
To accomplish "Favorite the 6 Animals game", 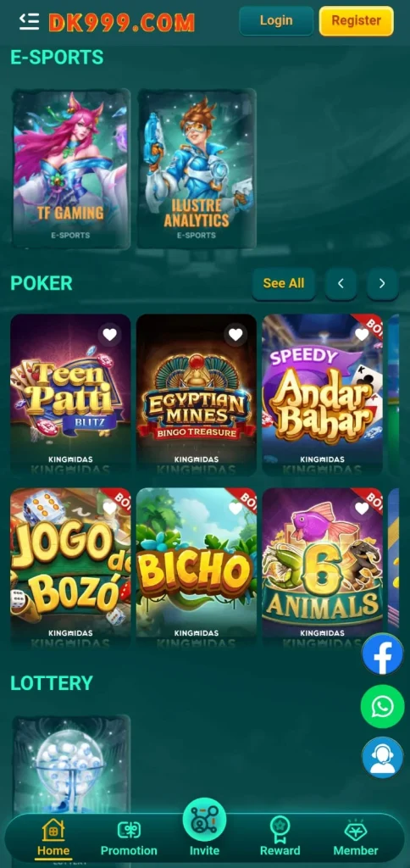I will tap(362, 509).
